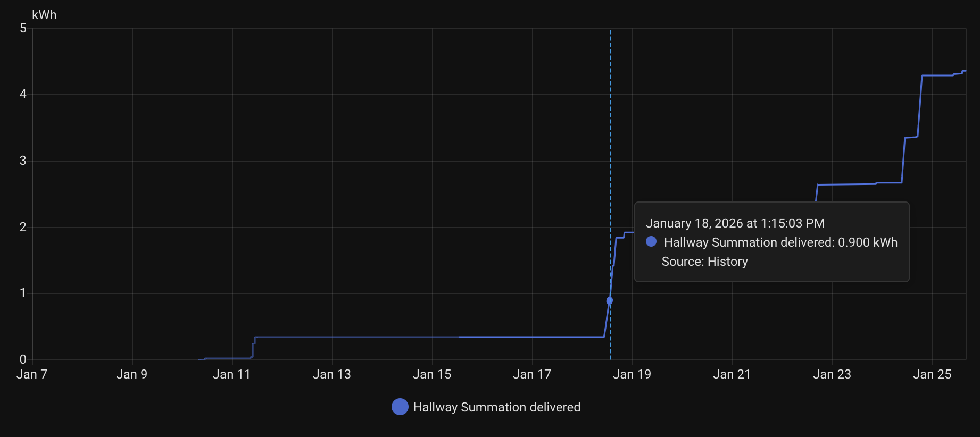Select the Jan 21 x-axis label
Viewport: 980px width, 437px height.
pos(732,374)
